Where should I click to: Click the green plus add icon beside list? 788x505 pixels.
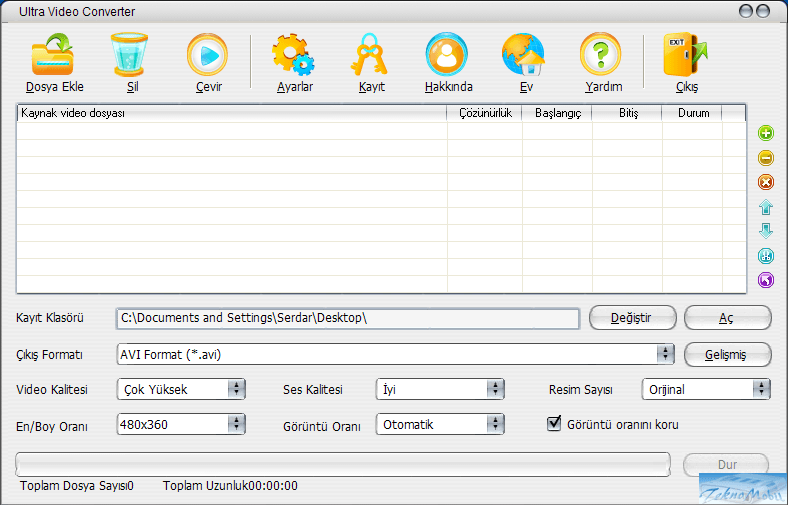765,133
